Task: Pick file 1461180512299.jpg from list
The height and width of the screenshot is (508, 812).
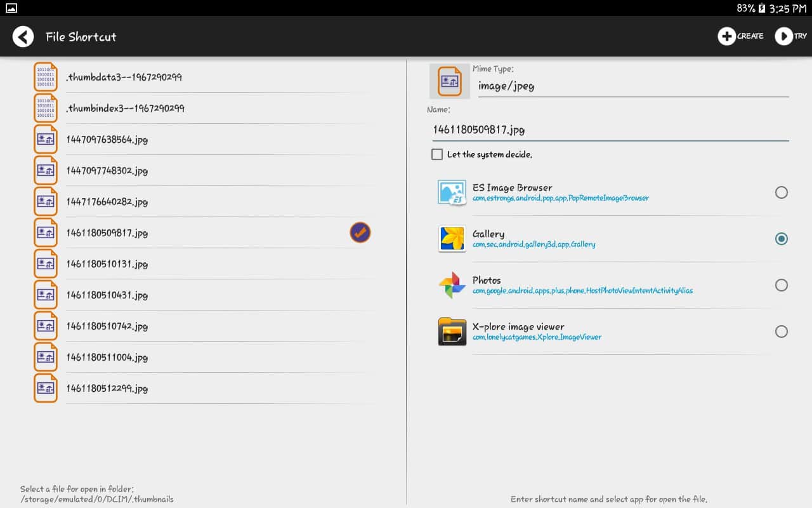Action: (107, 389)
